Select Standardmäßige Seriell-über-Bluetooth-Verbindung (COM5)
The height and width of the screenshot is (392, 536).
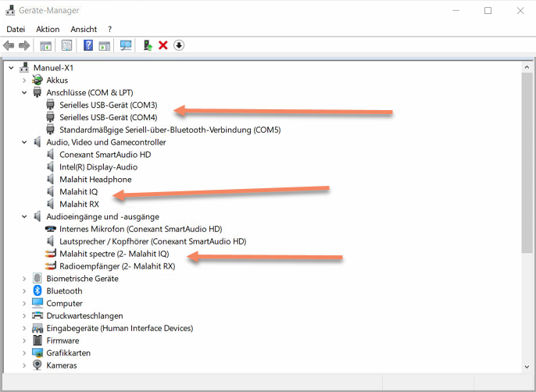170,130
